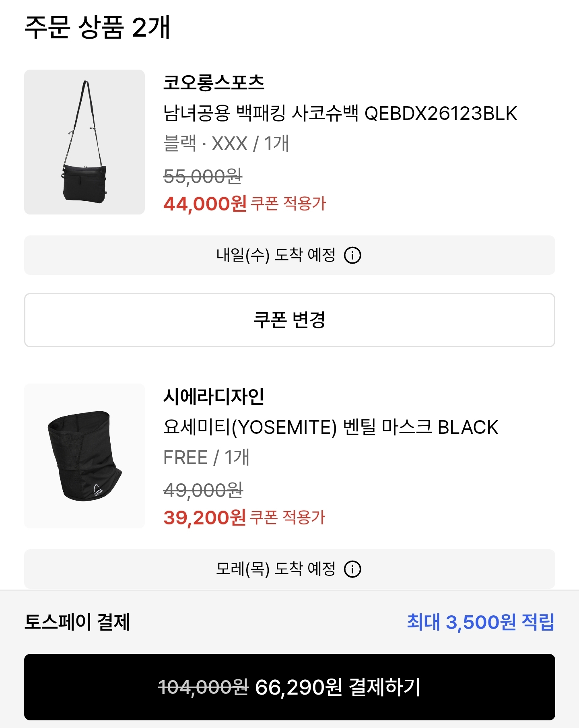579x728 pixels.
Task: Tap the FREE / 1개 option text
Action: 206,458
